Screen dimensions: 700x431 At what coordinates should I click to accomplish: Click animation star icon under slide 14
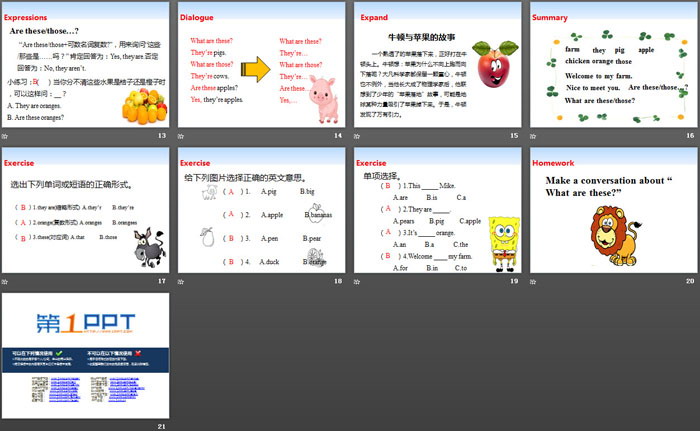[180, 136]
